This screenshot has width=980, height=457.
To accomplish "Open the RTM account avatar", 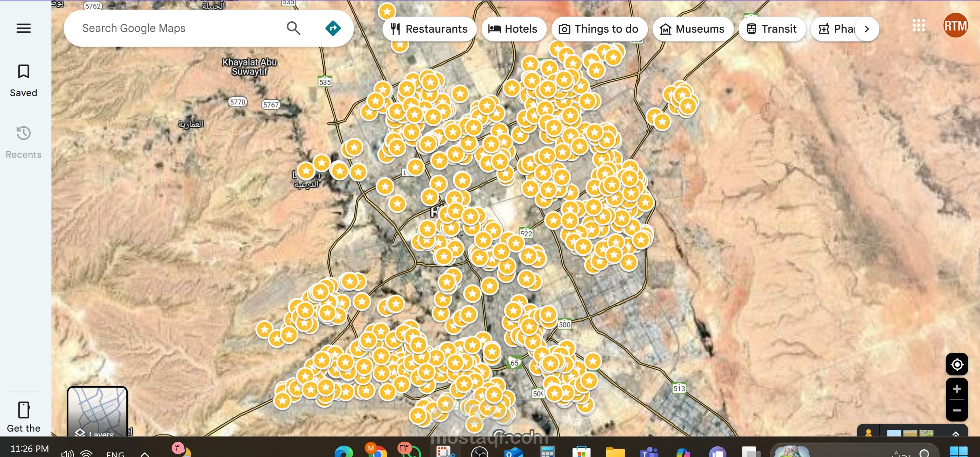I will click(955, 25).
